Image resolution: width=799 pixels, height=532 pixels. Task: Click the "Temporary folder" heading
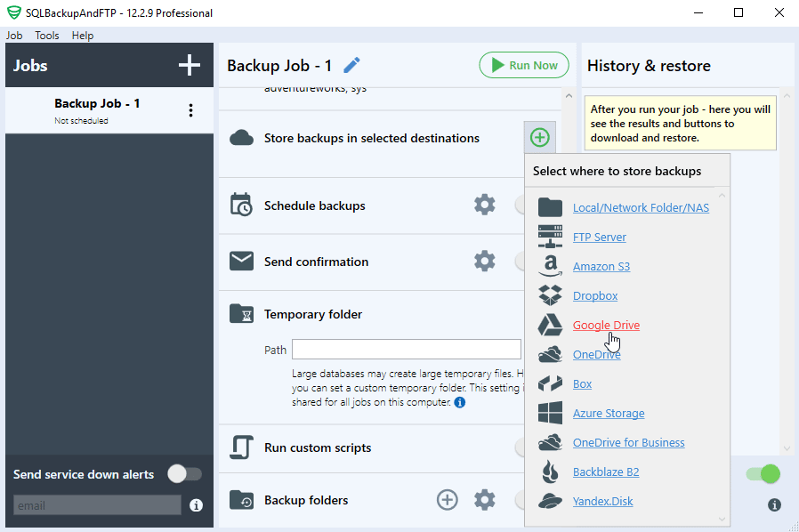point(313,314)
